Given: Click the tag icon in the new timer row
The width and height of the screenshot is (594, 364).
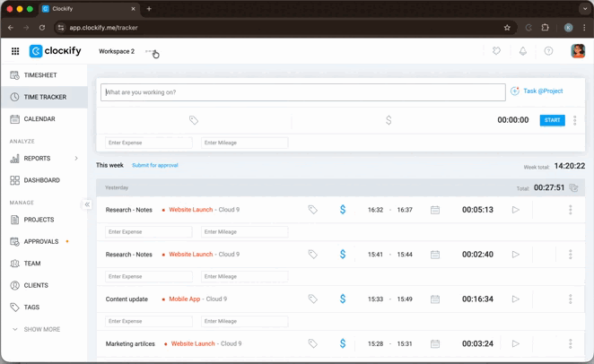Looking at the screenshot, I should pos(194,120).
